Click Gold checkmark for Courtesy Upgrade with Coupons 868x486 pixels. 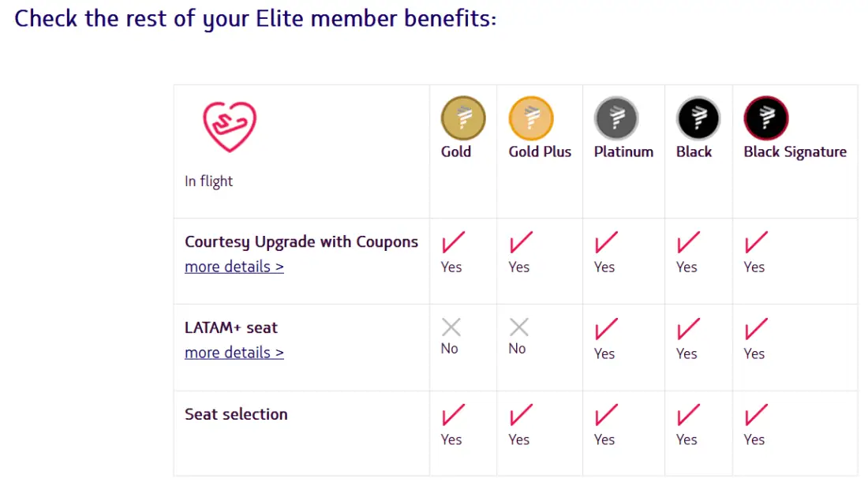click(453, 241)
